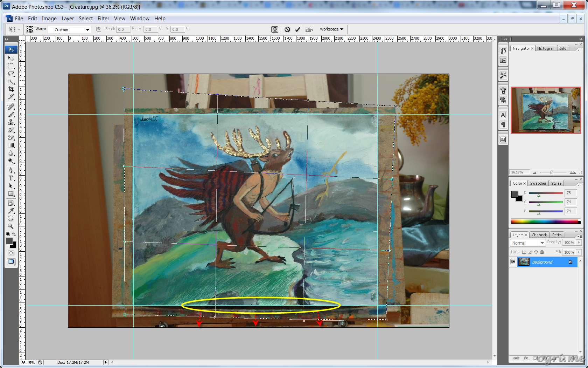Expand the Workspace dropdown
Screen dimensions: 588x368
pos(331,29)
